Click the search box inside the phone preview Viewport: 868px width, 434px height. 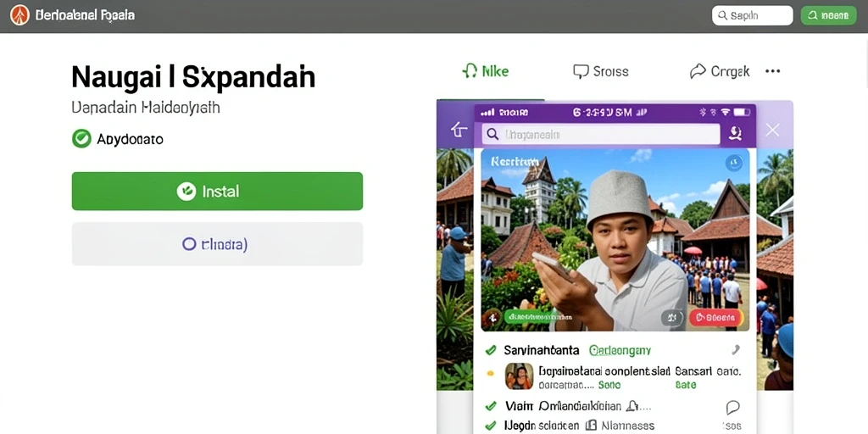[601, 134]
